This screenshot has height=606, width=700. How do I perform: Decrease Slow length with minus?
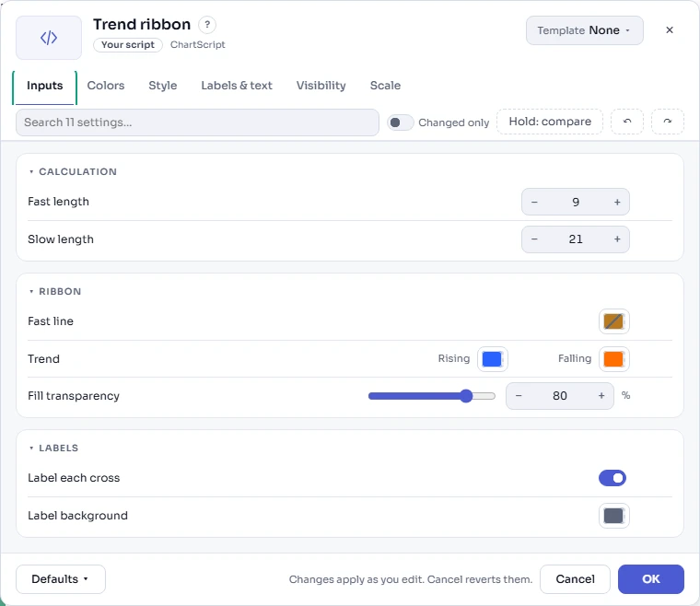(534, 239)
